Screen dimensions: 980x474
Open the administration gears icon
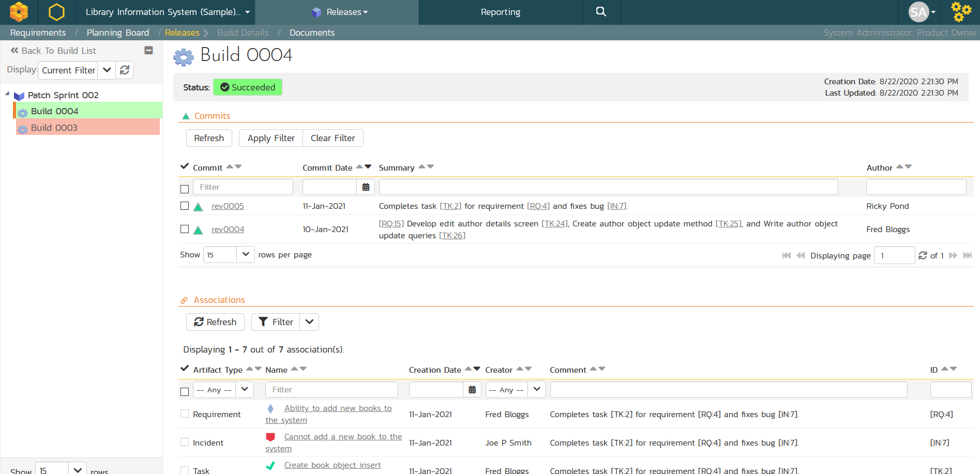coord(961,12)
